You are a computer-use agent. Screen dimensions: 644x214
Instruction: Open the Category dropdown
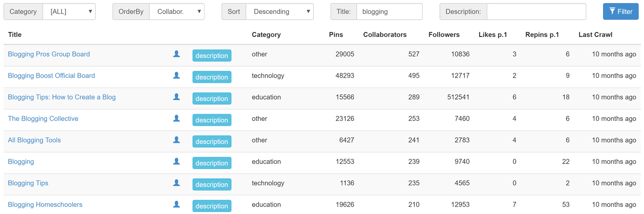[x=69, y=11]
